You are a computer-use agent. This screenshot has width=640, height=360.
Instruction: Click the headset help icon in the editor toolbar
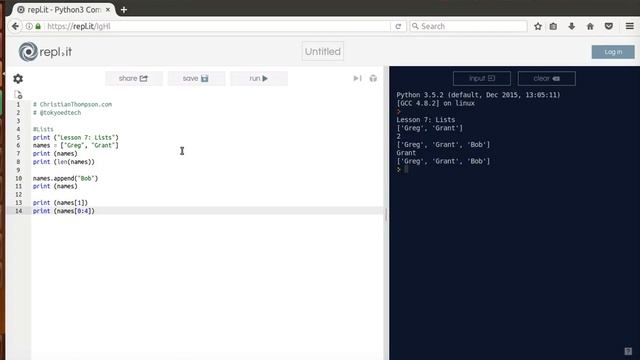pos(373,78)
